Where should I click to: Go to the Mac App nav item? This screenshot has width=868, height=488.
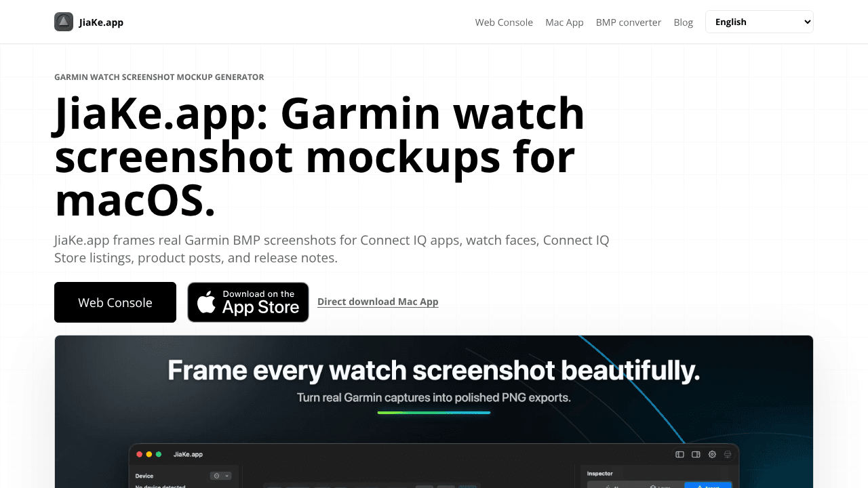[x=564, y=22]
